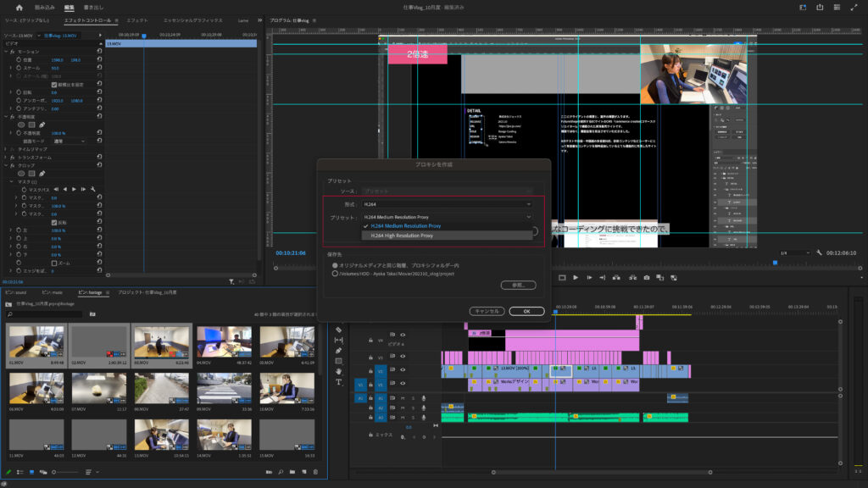Viewport: 868px width, 488px height.
Task: Click OK in the create proxy dialog
Action: point(526,311)
